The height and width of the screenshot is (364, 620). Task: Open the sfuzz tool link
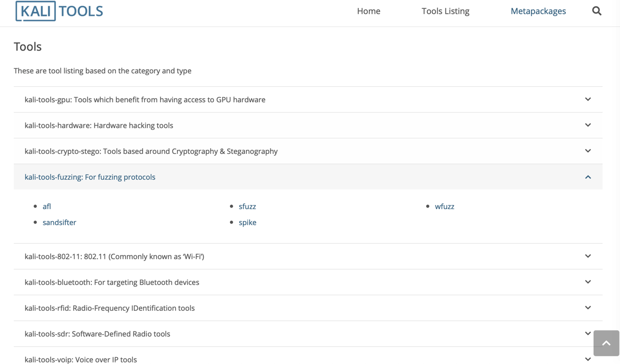point(247,206)
